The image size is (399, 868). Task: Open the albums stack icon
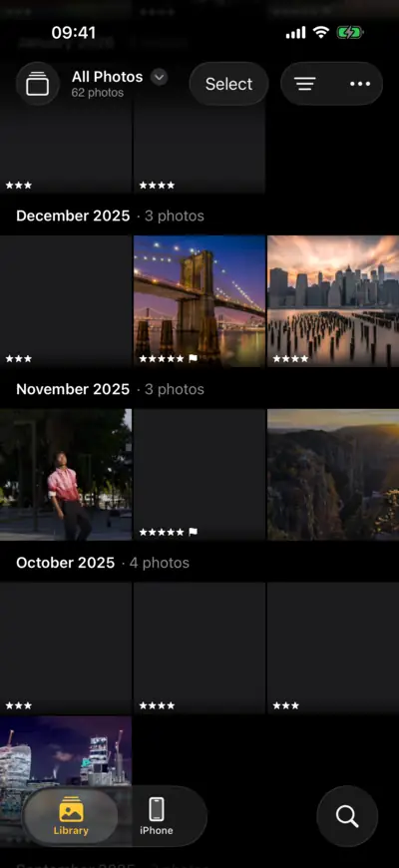pos(38,84)
